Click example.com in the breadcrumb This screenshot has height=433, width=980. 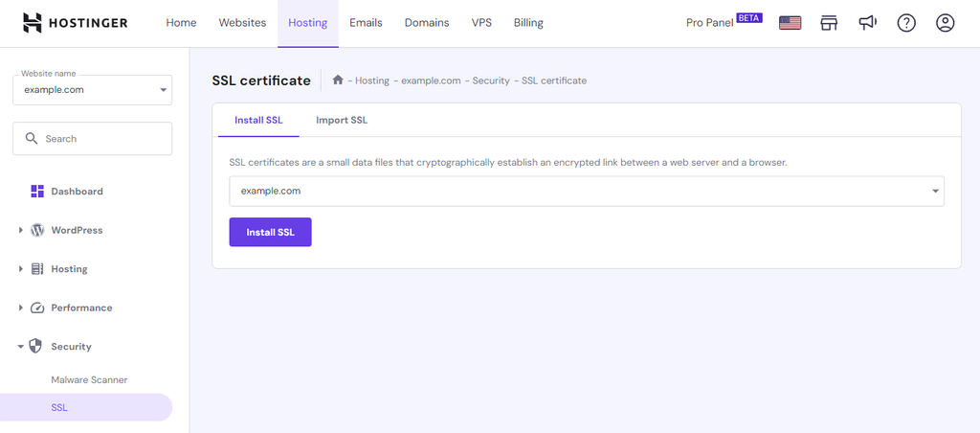[x=431, y=80]
